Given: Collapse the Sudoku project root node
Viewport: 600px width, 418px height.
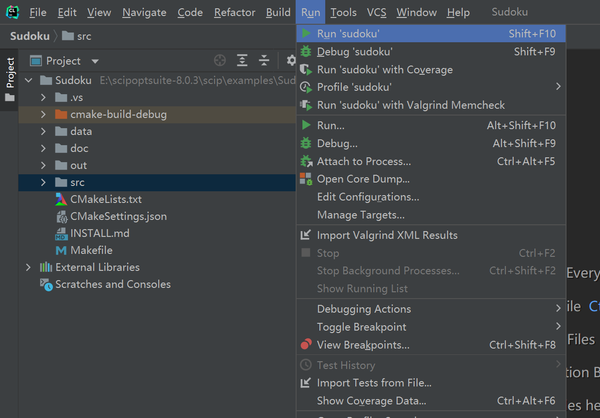Looking at the screenshot, I should 28,80.
